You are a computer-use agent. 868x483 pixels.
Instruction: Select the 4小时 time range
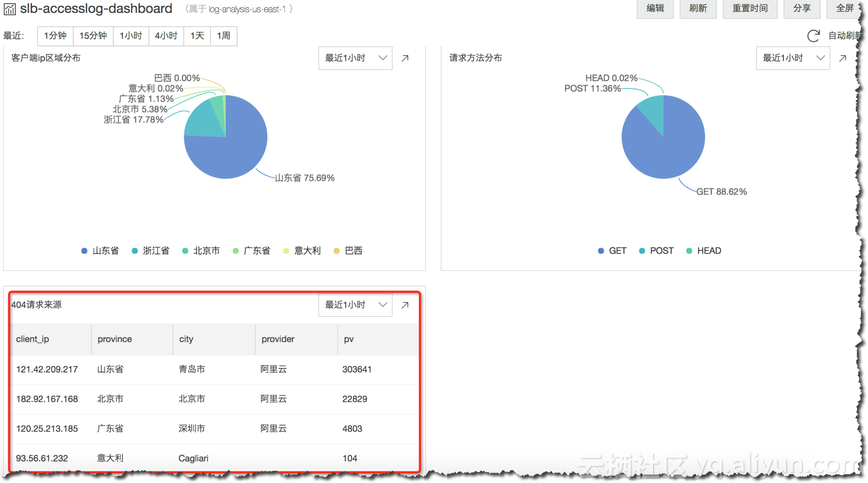(166, 36)
